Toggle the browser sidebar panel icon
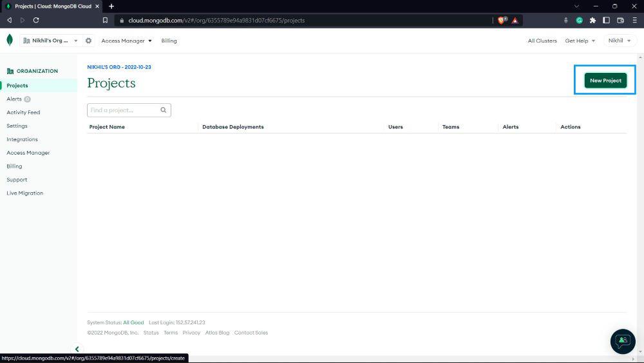 coord(606,20)
